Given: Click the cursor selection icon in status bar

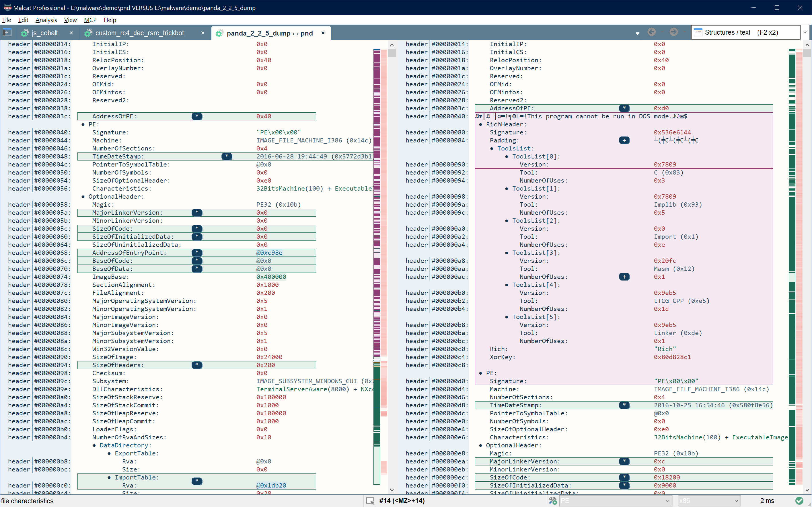Looking at the screenshot, I should coord(370,501).
